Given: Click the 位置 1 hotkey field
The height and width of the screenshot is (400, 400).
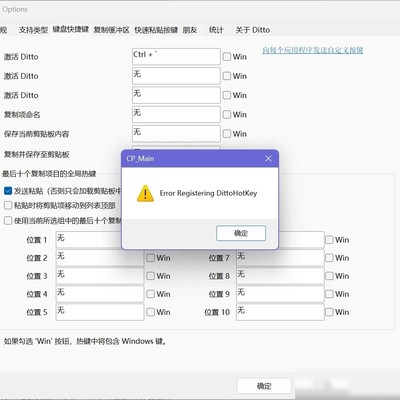Looking at the screenshot, I should [x=89, y=240].
